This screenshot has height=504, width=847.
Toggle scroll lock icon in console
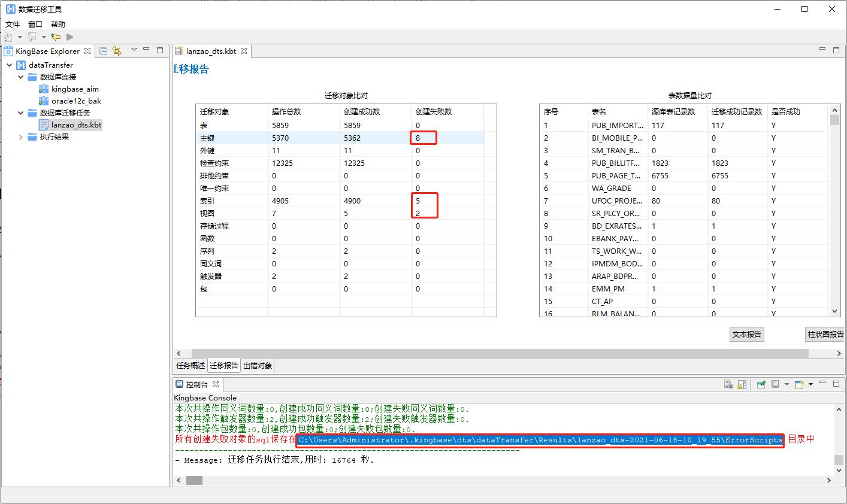[x=742, y=384]
